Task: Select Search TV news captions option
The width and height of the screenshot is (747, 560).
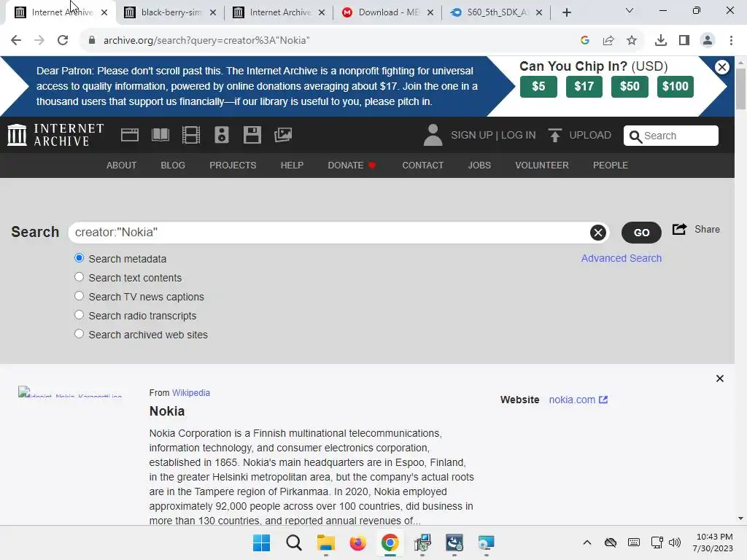Action: 79,296
